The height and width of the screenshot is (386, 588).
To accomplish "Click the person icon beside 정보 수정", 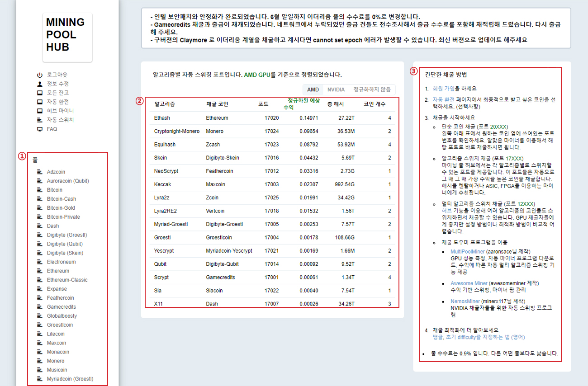I will pyautogui.click(x=40, y=84).
